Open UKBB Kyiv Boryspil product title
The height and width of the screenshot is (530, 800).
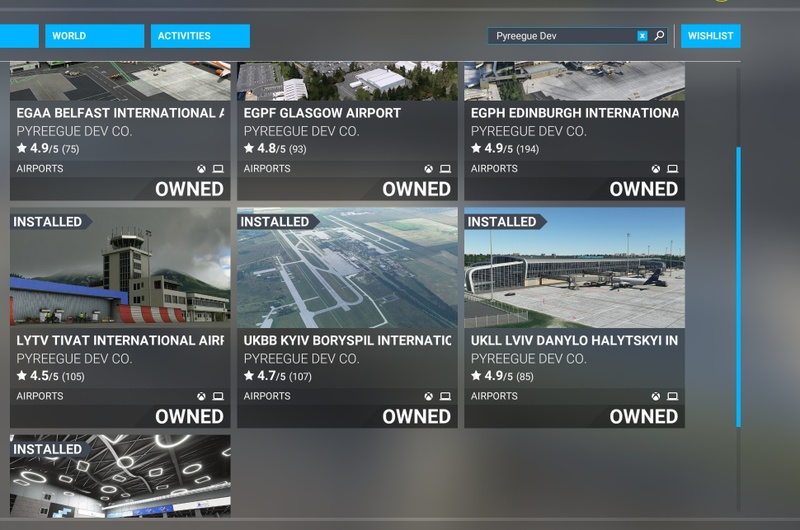347,341
